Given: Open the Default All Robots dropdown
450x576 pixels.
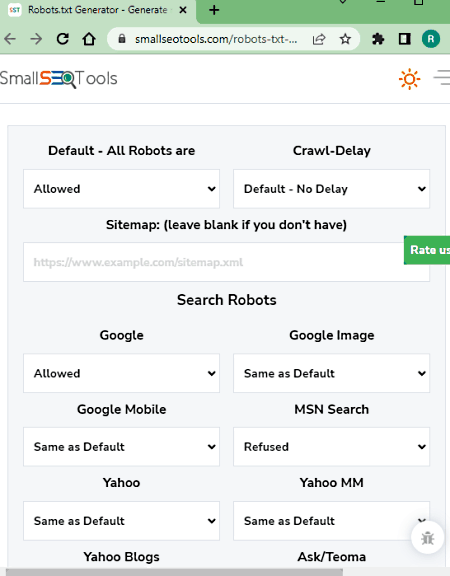Looking at the screenshot, I should pyautogui.click(x=122, y=189).
